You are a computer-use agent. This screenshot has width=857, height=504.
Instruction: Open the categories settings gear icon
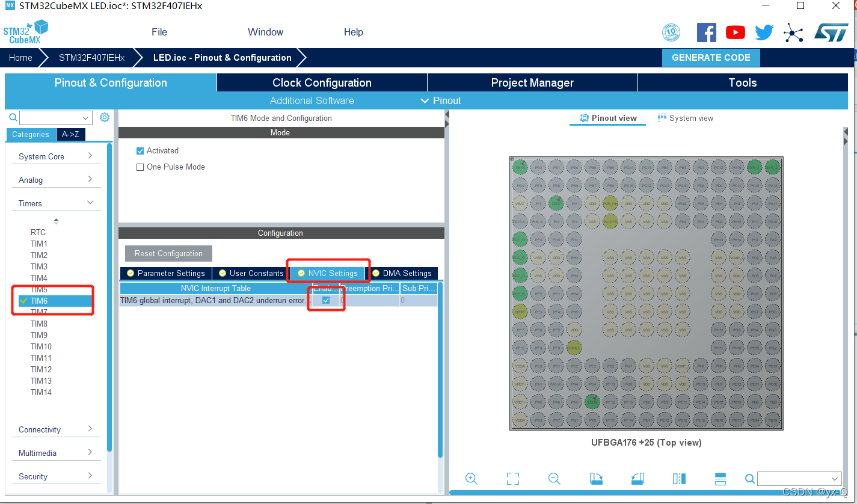coord(105,117)
